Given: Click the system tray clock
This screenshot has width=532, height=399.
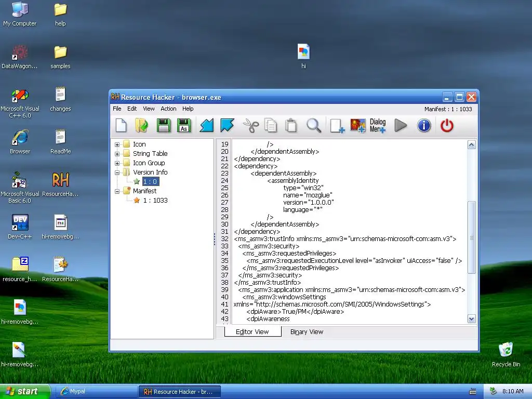Looking at the screenshot, I should coord(513,391).
